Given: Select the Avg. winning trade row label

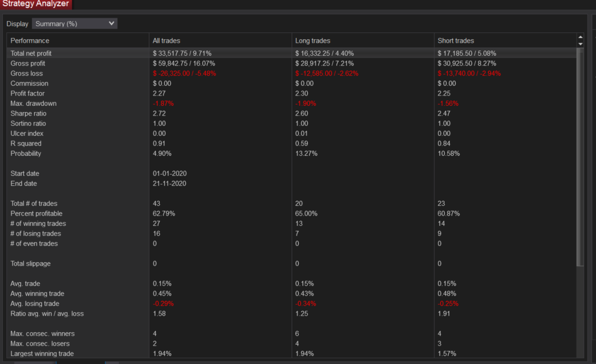Looking at the screenshot, I should [x=37, y=293].
